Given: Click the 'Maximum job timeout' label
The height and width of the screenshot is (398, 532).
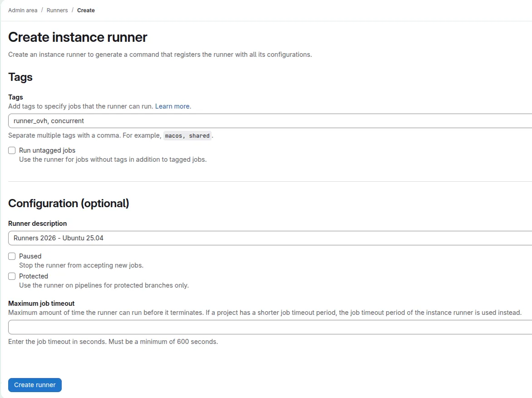Looking at the screenshot, I should click(41, 303).
